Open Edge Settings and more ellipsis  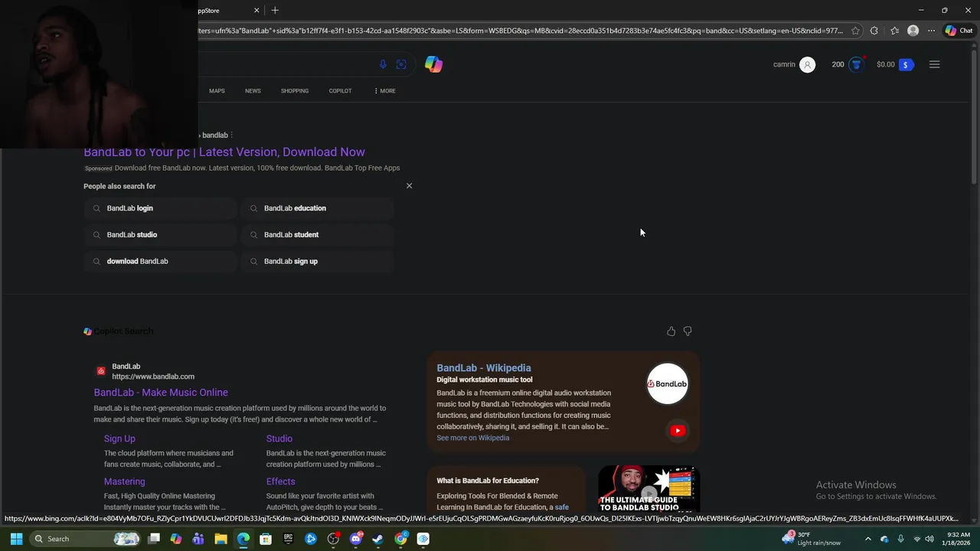point(931,31)
